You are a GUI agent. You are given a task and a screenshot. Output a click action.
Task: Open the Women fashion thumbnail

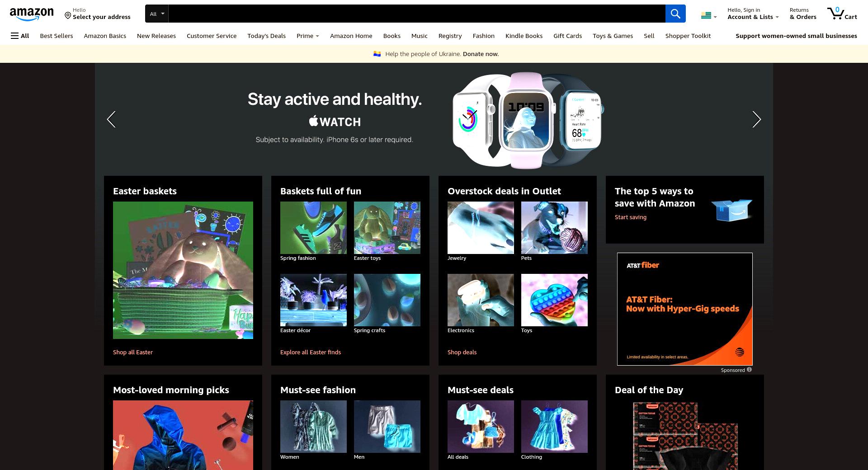313,427
